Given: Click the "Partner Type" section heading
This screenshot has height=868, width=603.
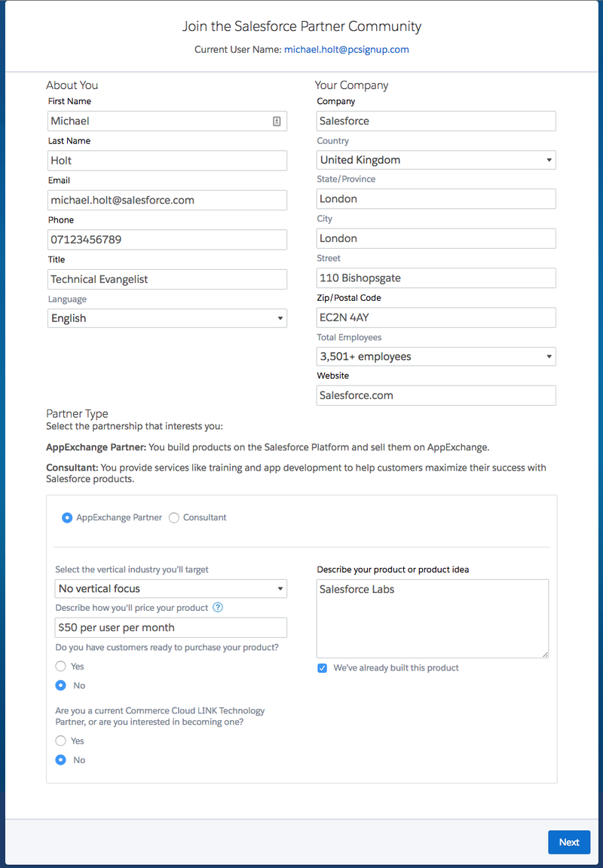Looking at the screenshot, I should 77,413.
